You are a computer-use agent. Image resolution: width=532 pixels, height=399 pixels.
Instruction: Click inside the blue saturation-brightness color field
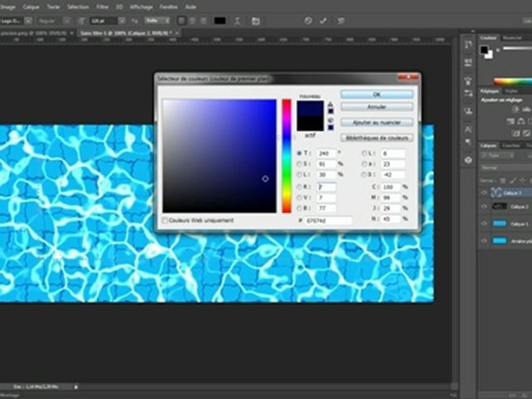pyautogui.click(x=219, y=156)
